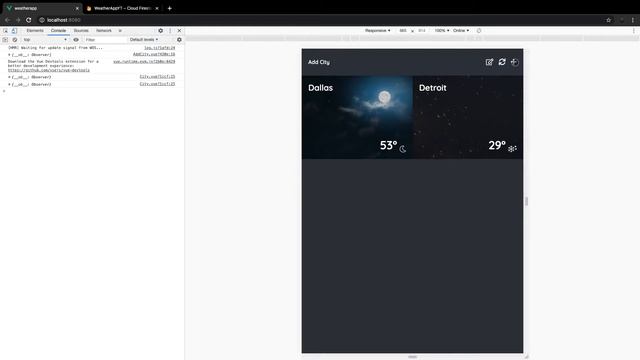This screenshot has width=640, height=360.
Task: Open DevTools customize three-dot menu
Action: [x=170, y=31]
